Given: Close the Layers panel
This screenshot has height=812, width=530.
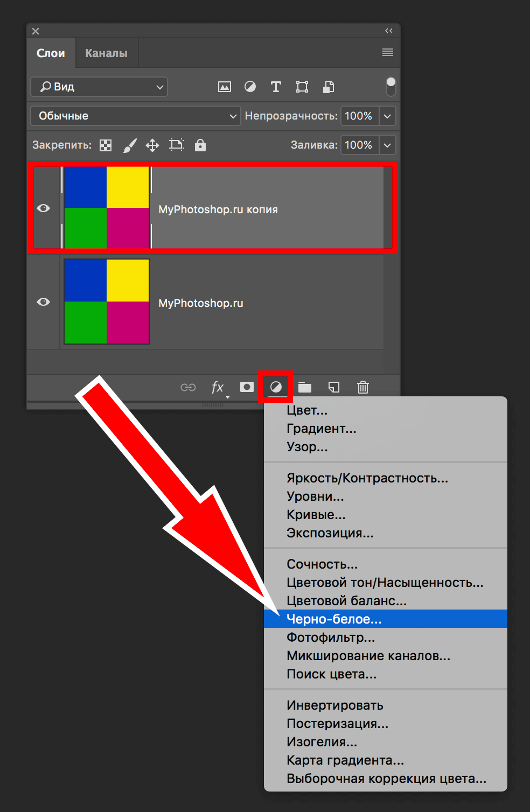Looking at the screenshot, I should click(x=36, y=31).
